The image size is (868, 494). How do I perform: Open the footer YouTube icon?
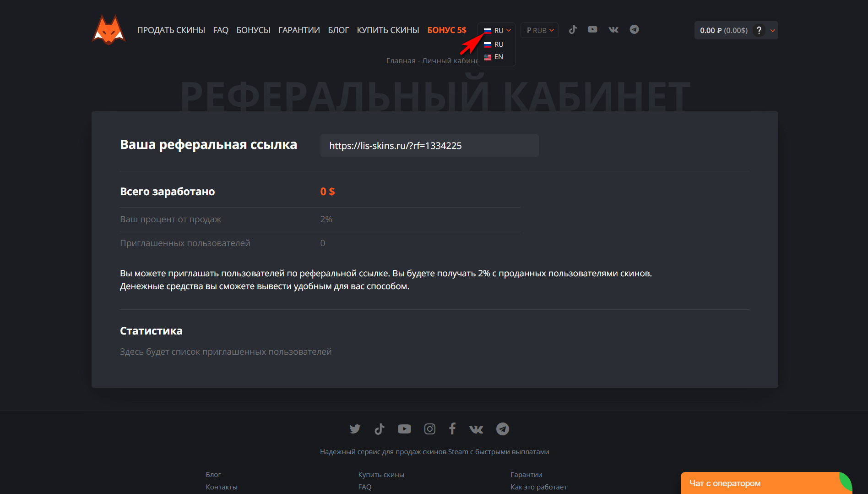[x=404, y=429]
